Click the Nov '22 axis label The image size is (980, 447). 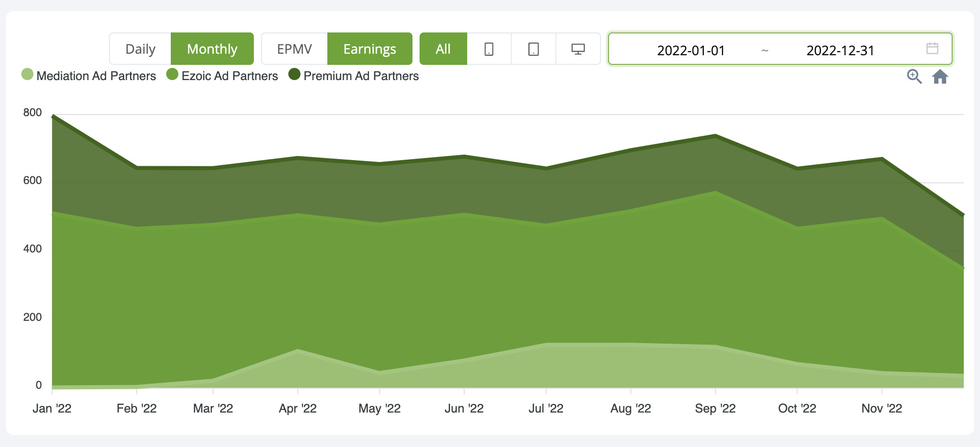pos(882,408)
